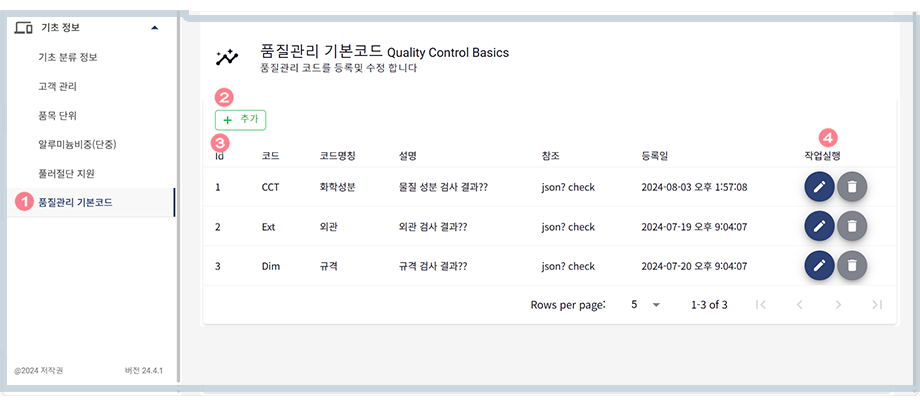Jump to the first page arrow
The width and height of the screenshot is (920, 400).
(761, 304)
